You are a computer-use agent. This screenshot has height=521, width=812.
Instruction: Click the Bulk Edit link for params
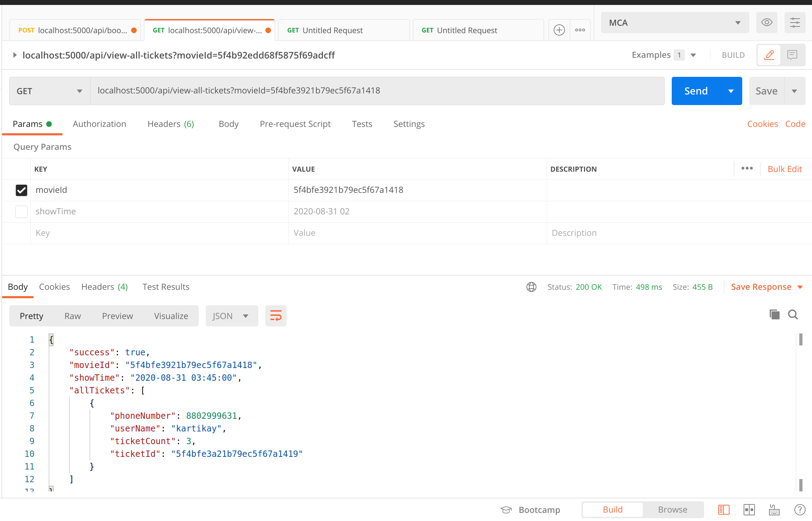(783, 169)
